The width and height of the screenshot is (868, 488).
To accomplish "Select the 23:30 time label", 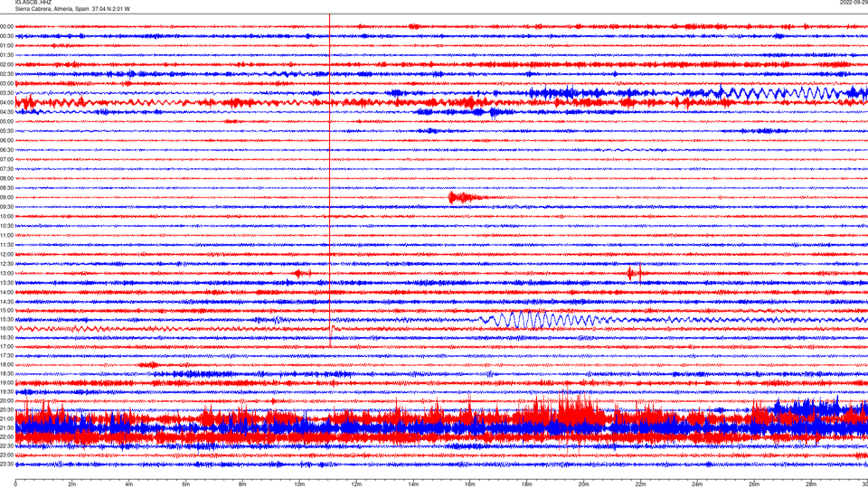I will pos(6,465).
